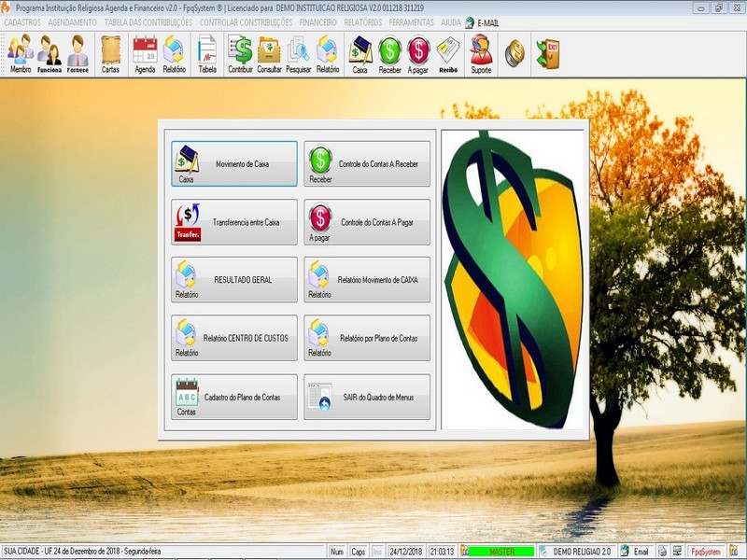
Task: Click the MASTER user icon in status bar
Action: (464, 552)
